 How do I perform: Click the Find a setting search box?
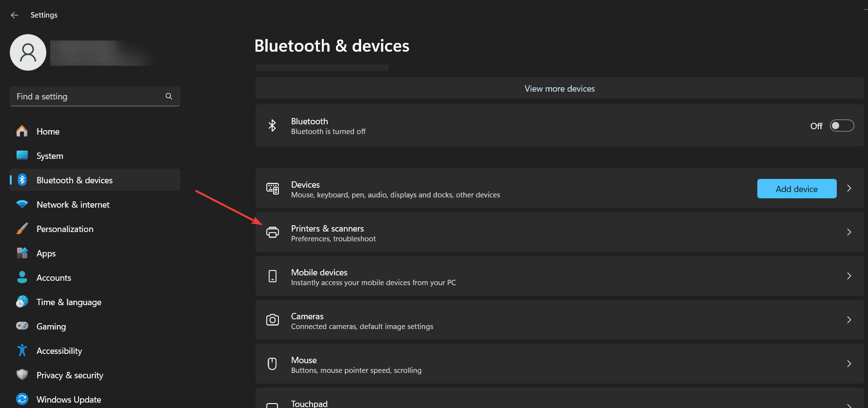[95, 97]
